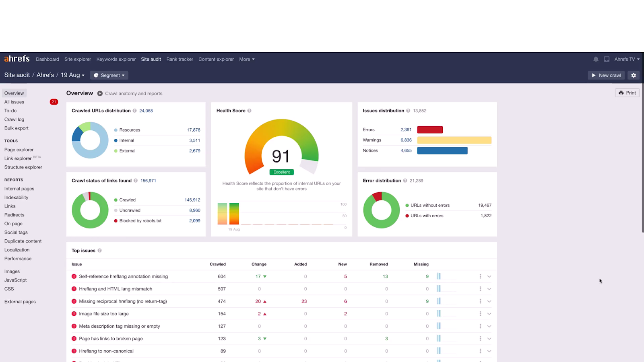Image resolution: width=644 pixels, height=362 pixels.
Task: Open Internal pages report
Action: point(19,189)
